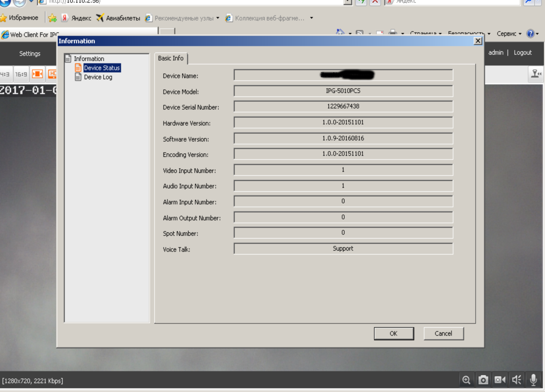This screenshot has height=392, width=545.
Task: Click the Logout link
Action: click(523, 53)
